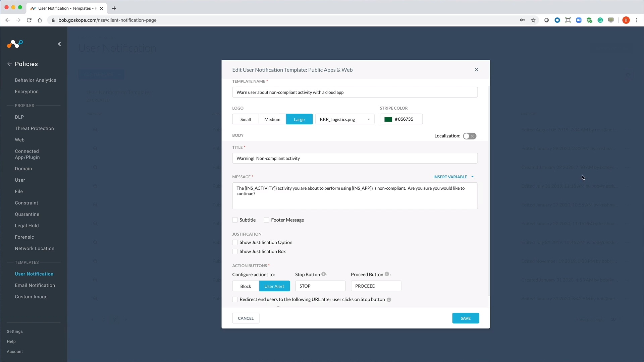Expand the Insert Variable dropdown
The width and height of the screenshot is (644, 362).
point(453,177)
